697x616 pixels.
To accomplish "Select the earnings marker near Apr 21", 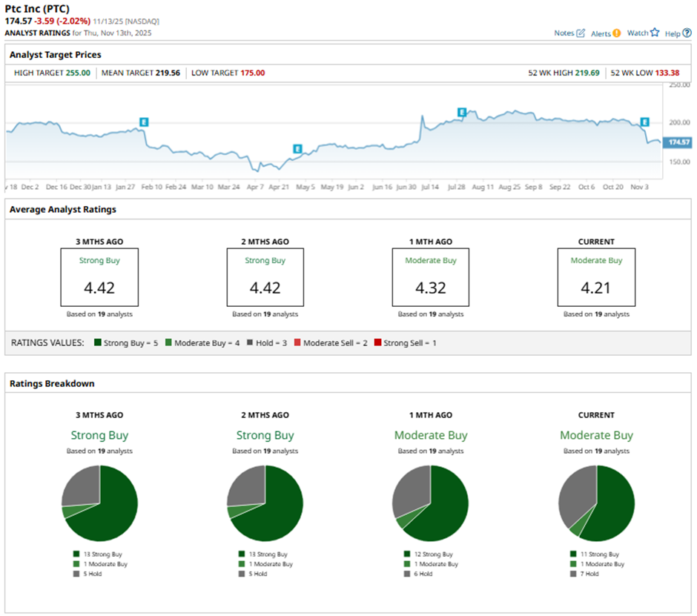I will [297, 149].
